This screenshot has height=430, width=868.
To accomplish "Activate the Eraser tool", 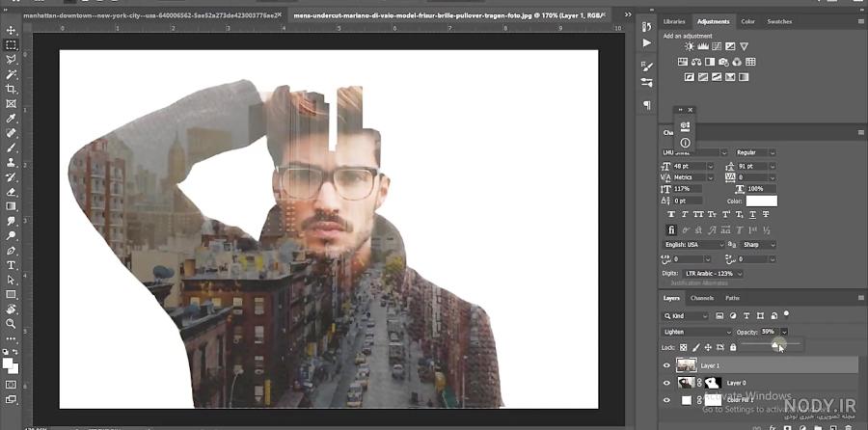I will 11,192.
